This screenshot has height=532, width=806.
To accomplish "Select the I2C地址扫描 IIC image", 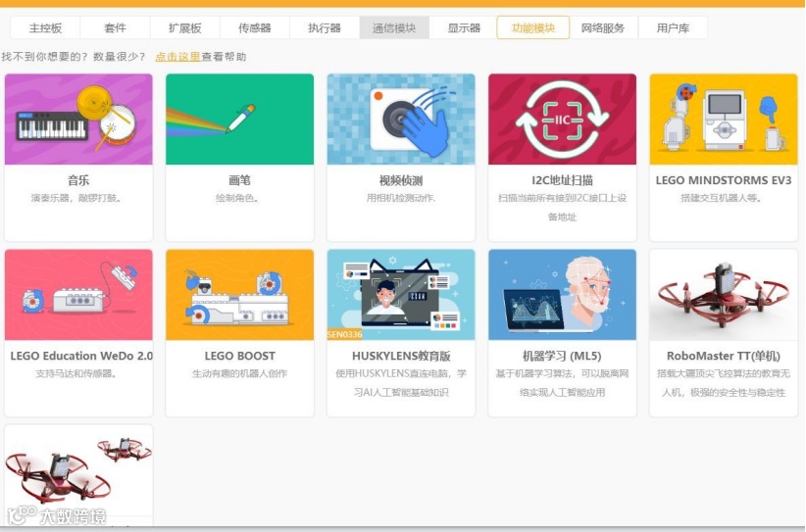I will point(563,120).
